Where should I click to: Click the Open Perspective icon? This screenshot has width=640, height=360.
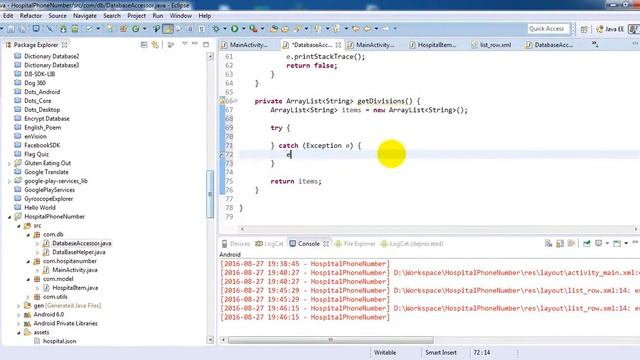click(584, 29)
